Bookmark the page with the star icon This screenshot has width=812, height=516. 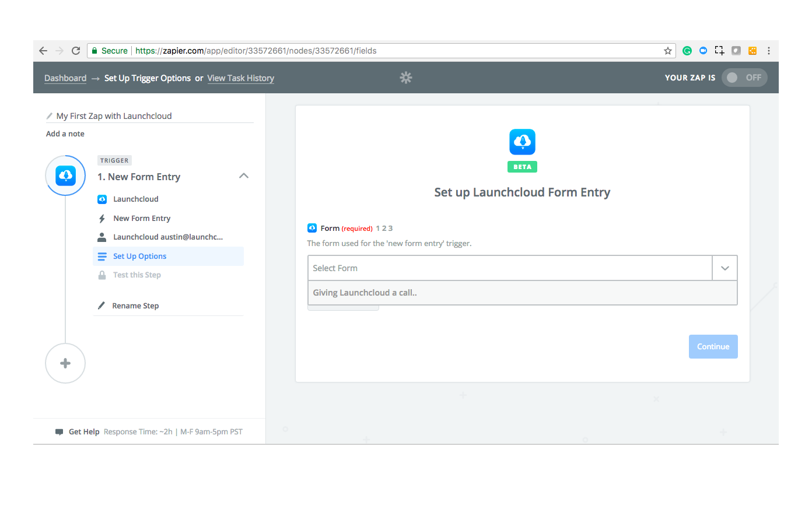click(x=668, y=51)
